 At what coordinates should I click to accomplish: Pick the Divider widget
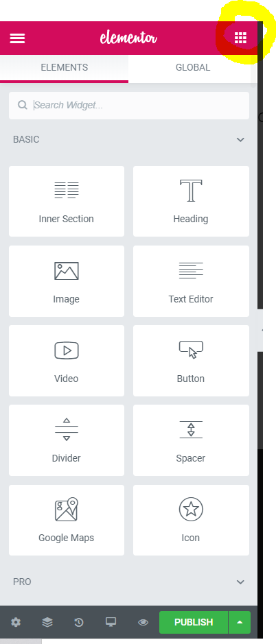point(66,440)
